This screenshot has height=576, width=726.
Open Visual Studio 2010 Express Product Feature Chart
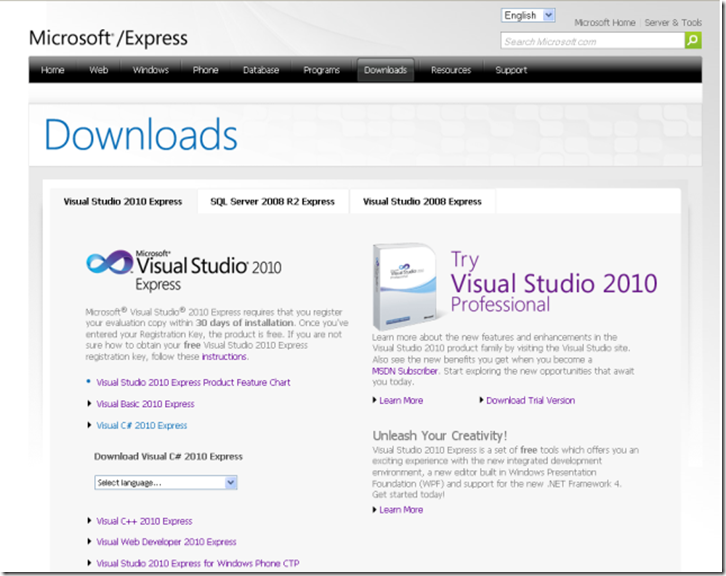[x=193, y=382]
